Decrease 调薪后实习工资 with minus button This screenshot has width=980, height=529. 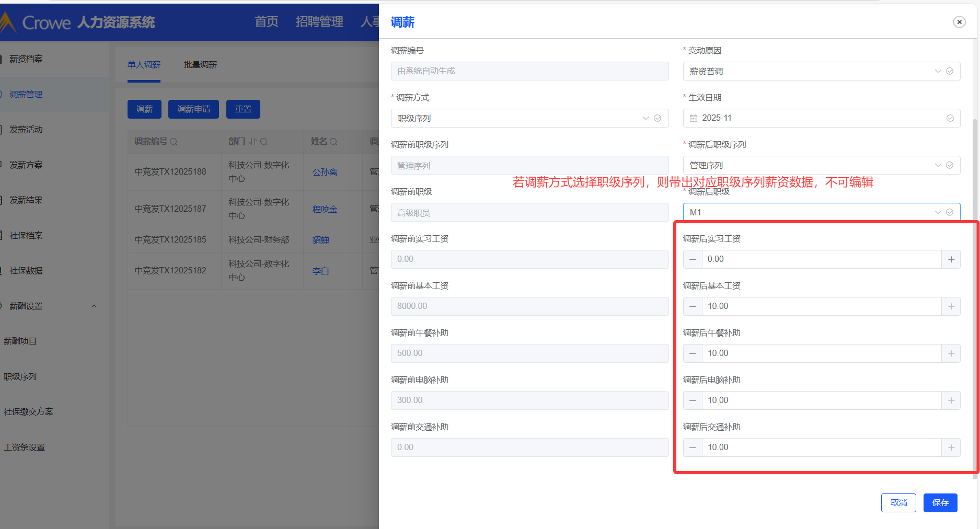tap(693, 259)
